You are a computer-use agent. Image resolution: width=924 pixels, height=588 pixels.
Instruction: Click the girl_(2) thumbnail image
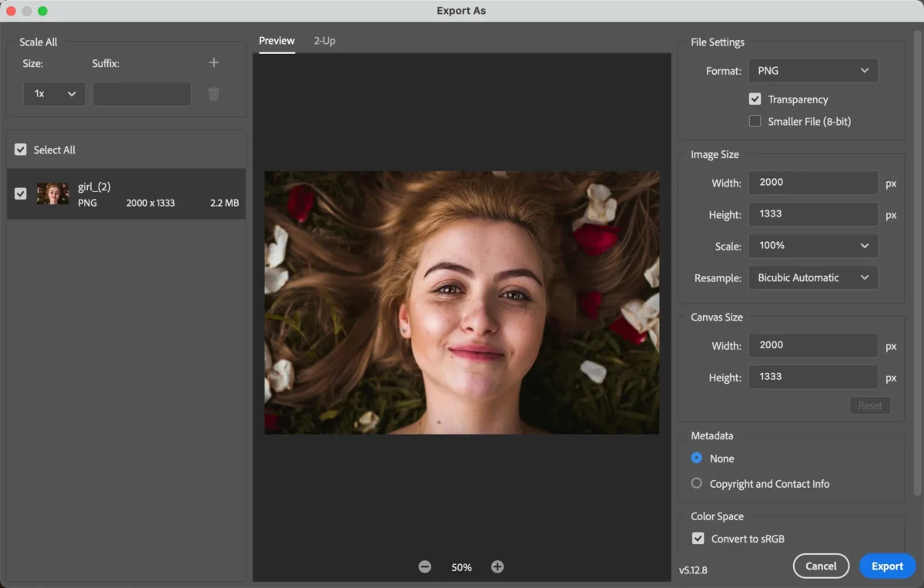53,194
